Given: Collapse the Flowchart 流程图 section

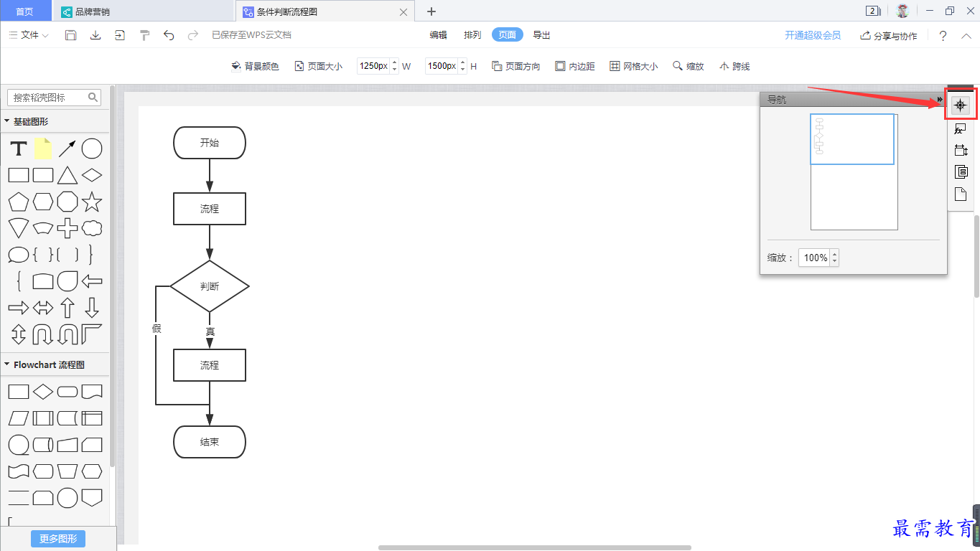Looking at the screenshot, I should pos(7,364).
